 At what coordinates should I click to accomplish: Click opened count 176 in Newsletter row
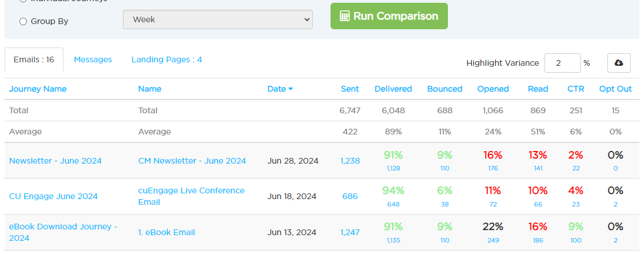coord(493,168)
